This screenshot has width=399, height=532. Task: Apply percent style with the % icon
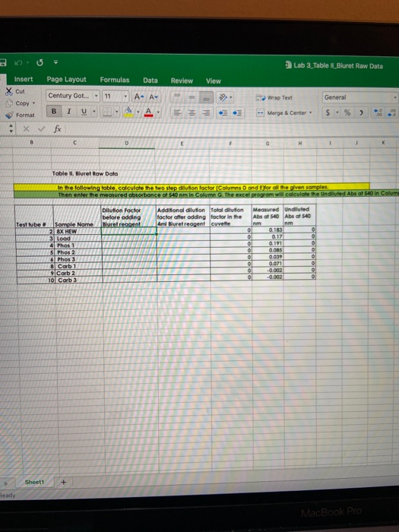347,112
